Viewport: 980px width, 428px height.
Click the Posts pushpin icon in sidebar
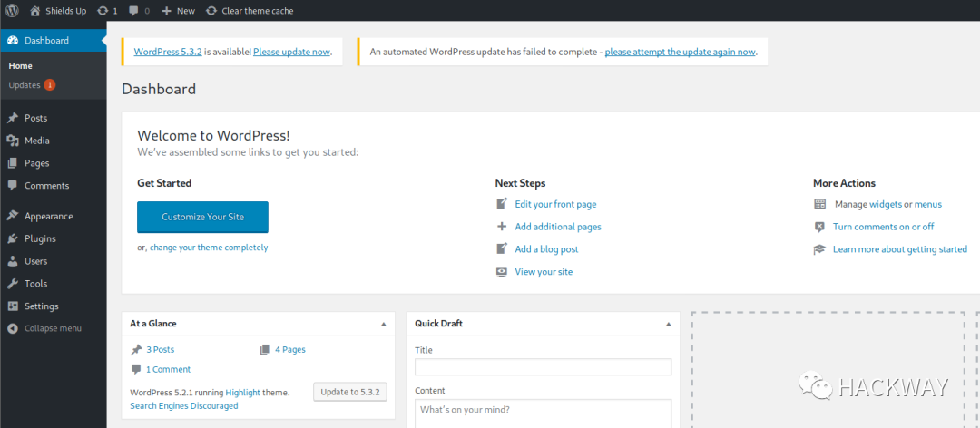point(13,118)
